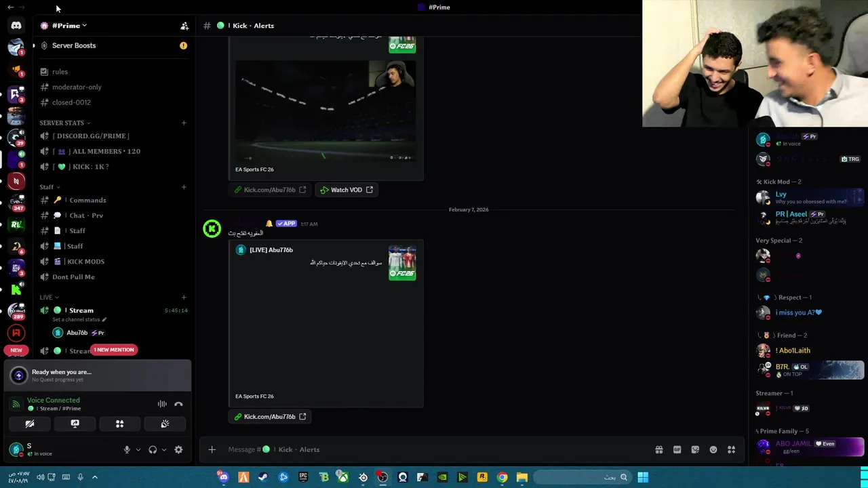
Task: Collapse the Staff category
Action: [50, 187]
